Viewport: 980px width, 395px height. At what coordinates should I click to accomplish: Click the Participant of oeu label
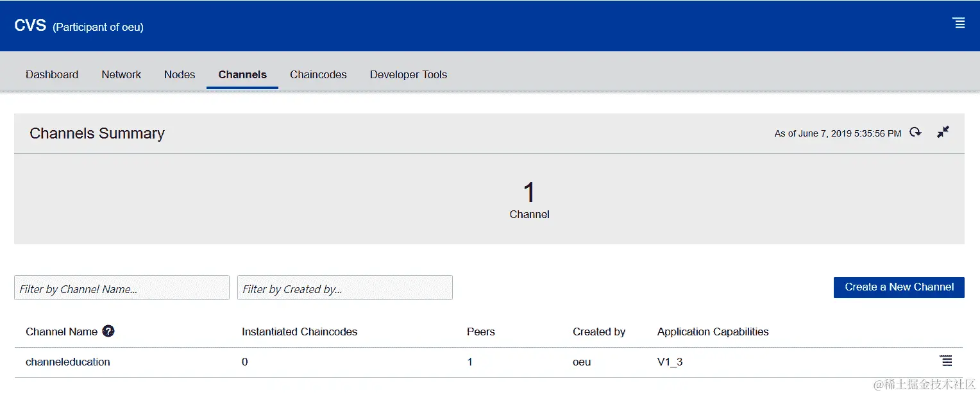click(98, 28)
